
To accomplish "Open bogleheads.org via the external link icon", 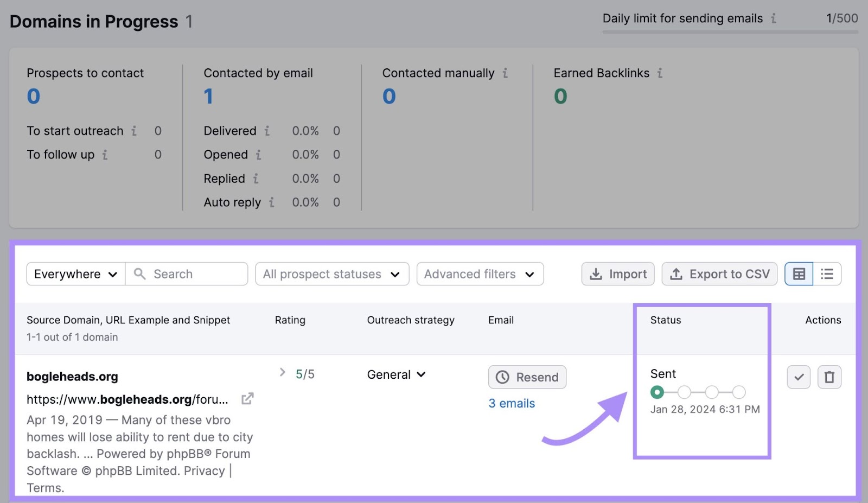I will pos(247,398).
